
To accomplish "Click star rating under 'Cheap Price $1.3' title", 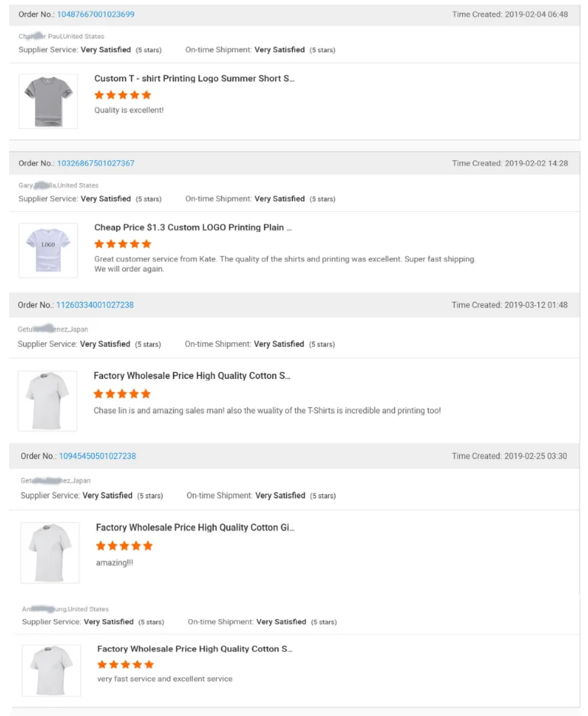I will pyautogui.click(x=123, y=244).
